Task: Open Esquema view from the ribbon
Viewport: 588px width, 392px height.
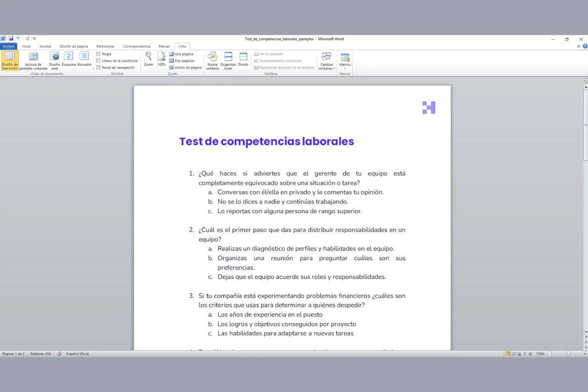Action: [68, 60]
